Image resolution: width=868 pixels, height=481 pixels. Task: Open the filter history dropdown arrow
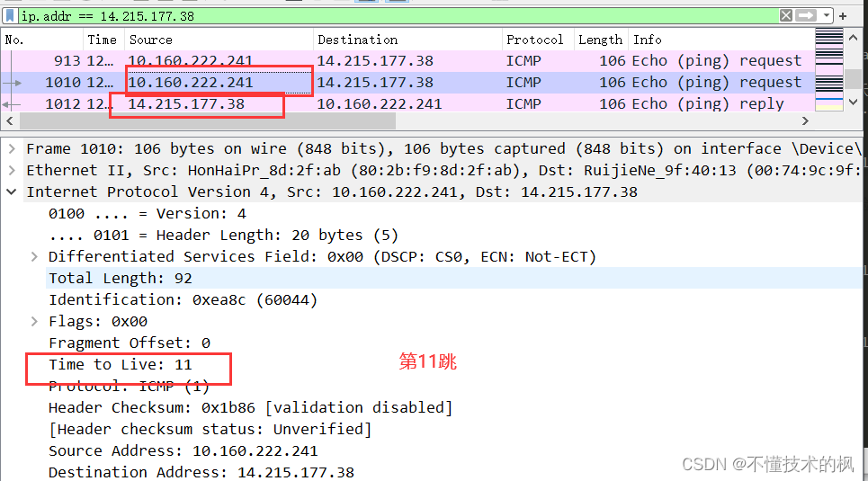pos(827,15)
